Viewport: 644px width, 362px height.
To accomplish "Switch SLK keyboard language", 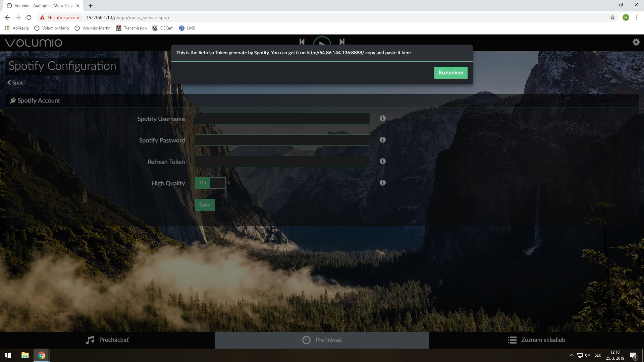I will 598,355.
